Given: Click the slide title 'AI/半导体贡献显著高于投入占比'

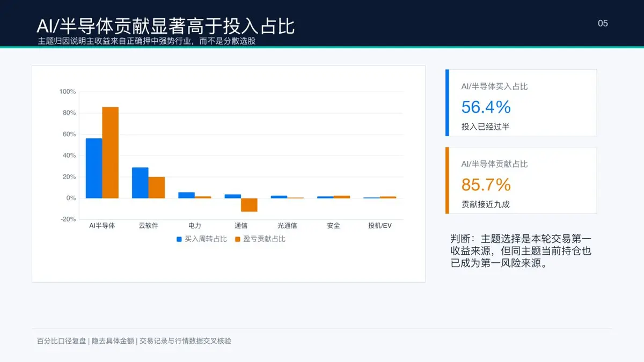Looking at the screenshot, I should pos(165,25).
